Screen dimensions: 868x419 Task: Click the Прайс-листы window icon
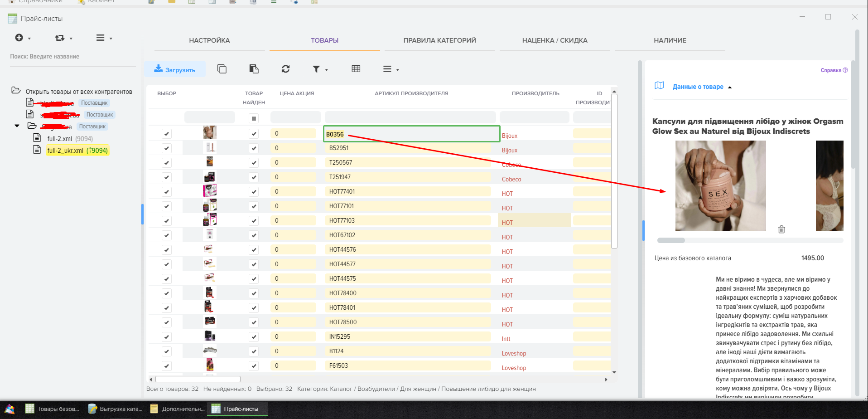click(13, 19)
